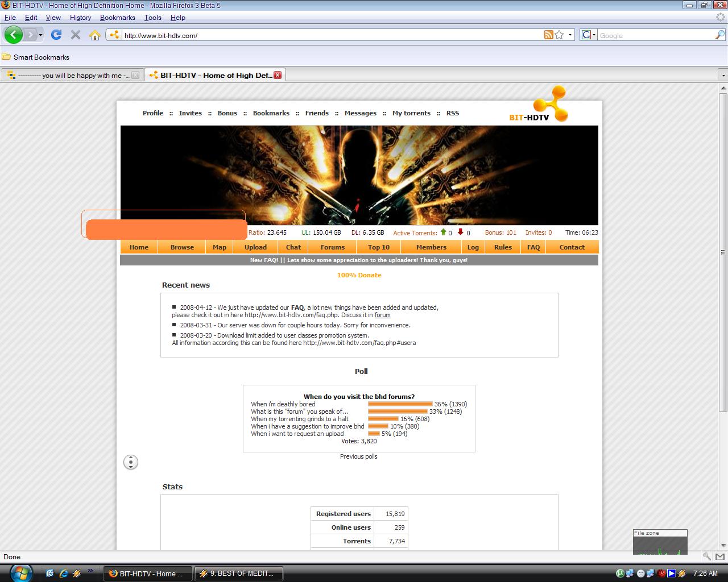Image resolution: width=728 pixels, height=582 pixels.
Task: Open the Google search engine selector dropdown
Action: [x=589, y=35]
